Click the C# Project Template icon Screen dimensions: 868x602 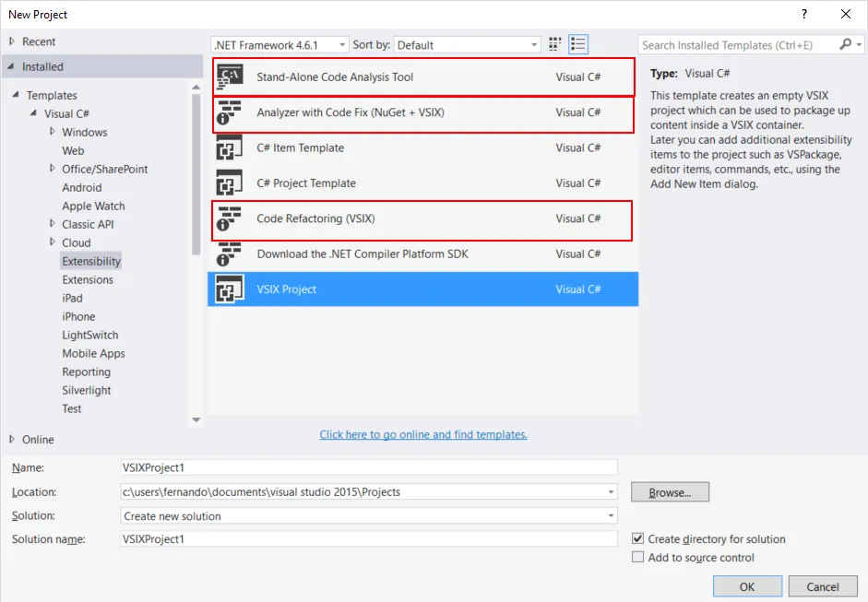[x=229, y=183]
